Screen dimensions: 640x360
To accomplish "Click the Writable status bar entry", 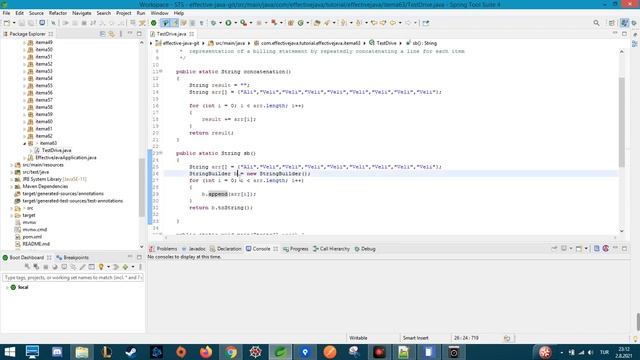I will point(358,338).
